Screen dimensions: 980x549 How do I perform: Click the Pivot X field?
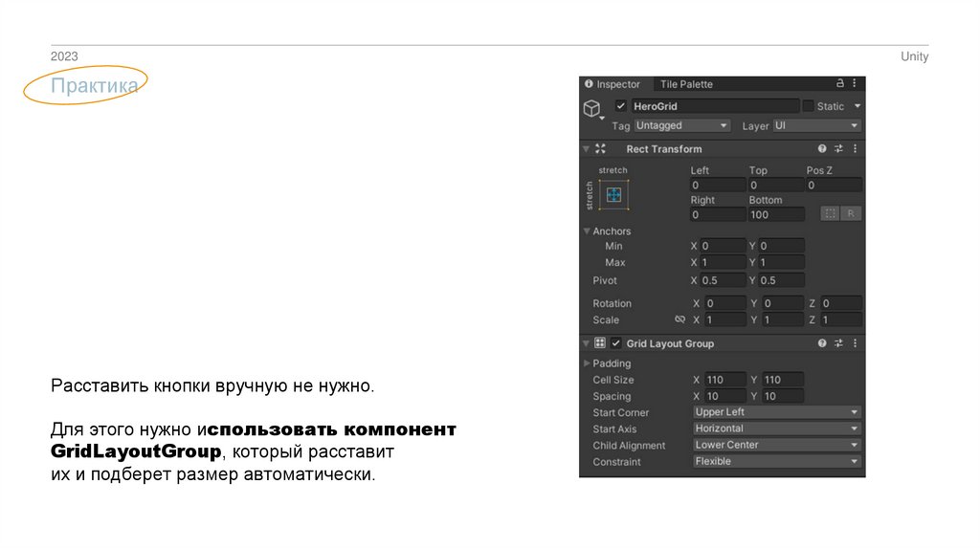click(x=723, y=280)
